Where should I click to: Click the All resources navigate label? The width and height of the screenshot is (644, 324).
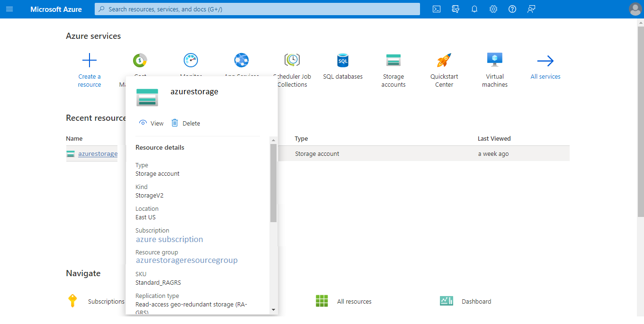point(354,301)
